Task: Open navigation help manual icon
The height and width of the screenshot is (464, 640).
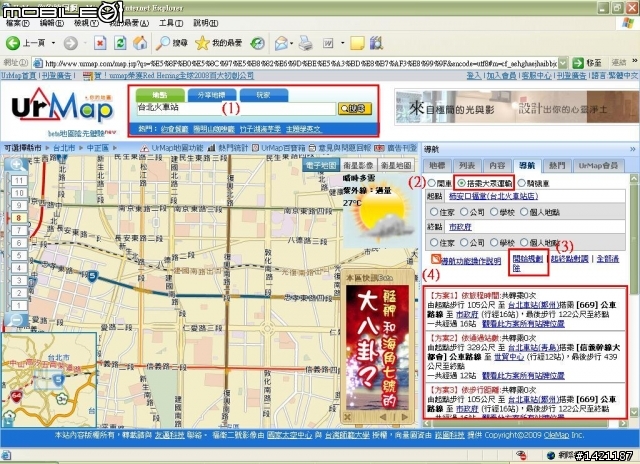Action: (436, 259)
